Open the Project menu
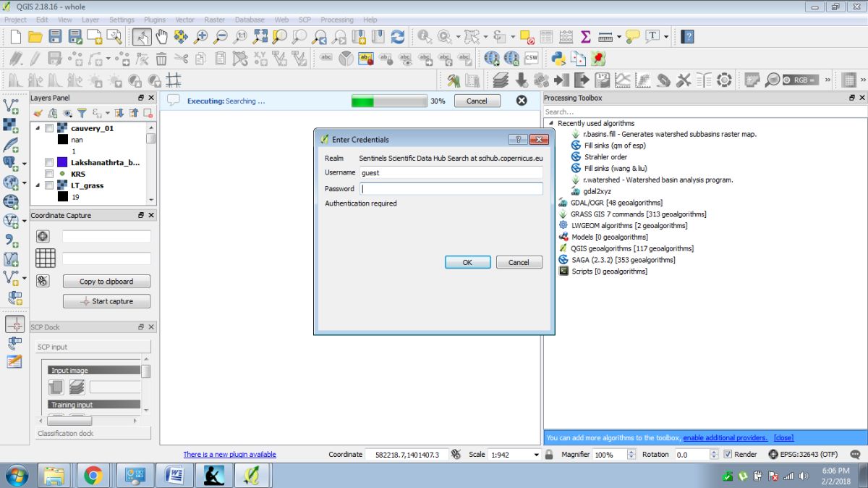This screenshot has height=488, width=868. [15, 20]
